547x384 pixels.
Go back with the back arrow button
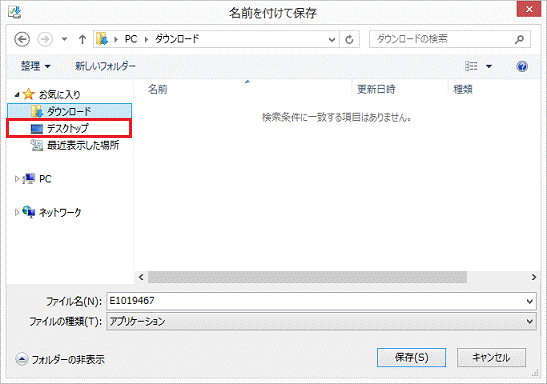[22, 39]
